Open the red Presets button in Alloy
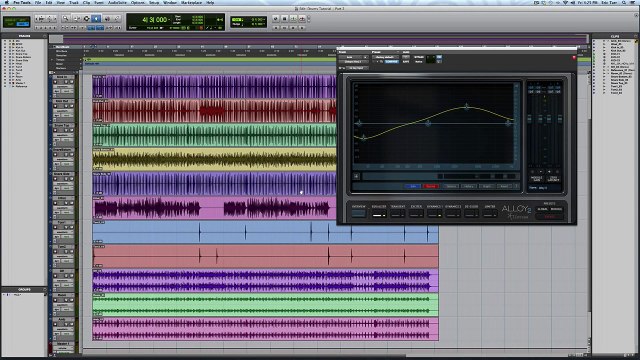The width and height of the screenshot is (640, 360). coord(550,216)
